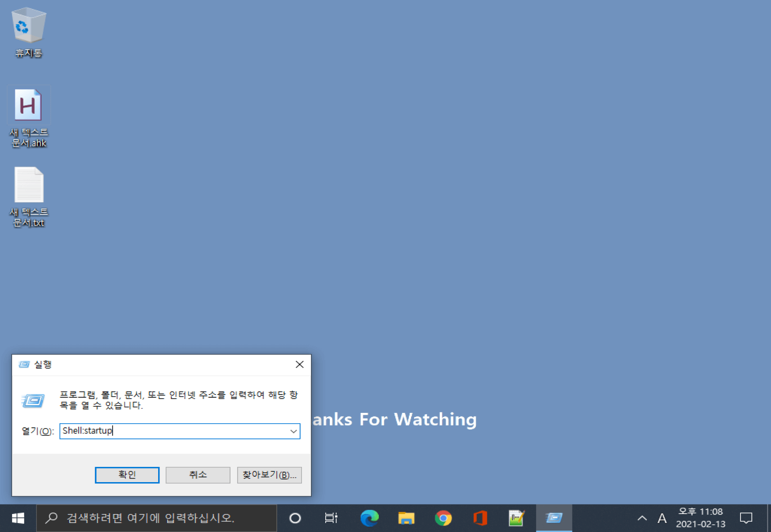Screen dimensions: 771x532
Task: Open the Windows Start menu
Action: [18, 518]
